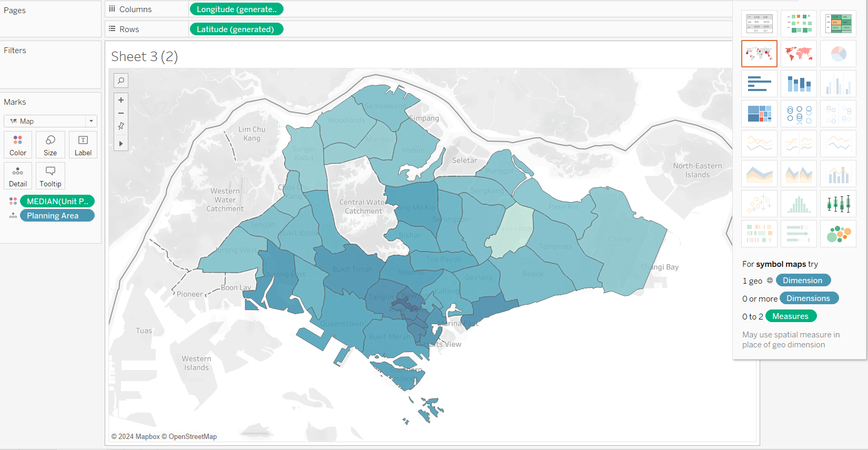Choose the filled map chart in Show Me
This screenshot has width=868, height=450.
[x=799, y=54]
